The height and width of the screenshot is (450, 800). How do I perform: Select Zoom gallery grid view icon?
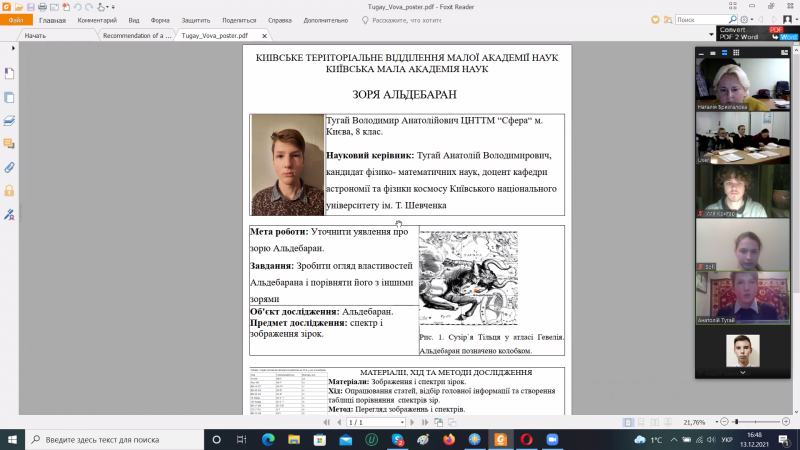point(736,53)
